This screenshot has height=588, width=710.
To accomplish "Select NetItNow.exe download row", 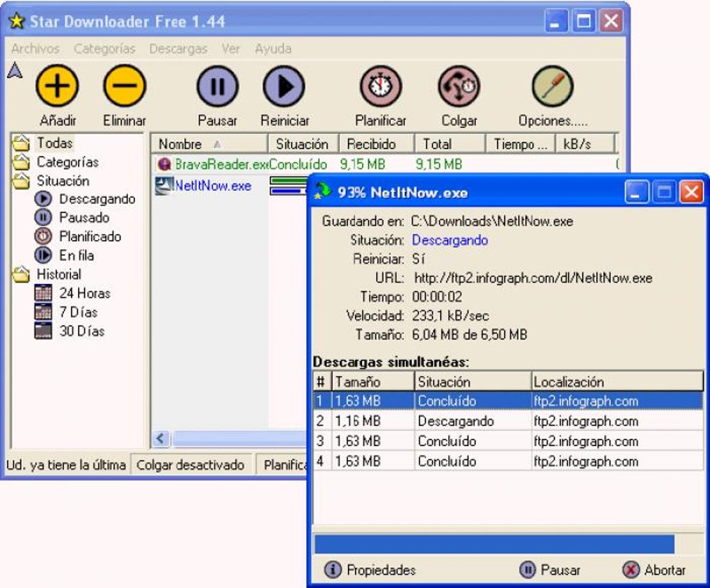I will [x=230, y=186].
